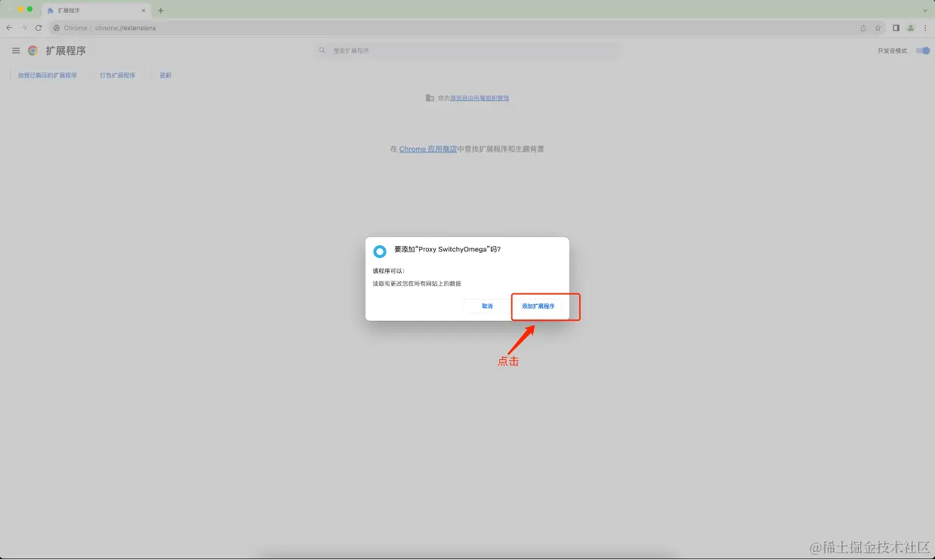Image resolution: width=935 pixels, height=560 pixels.
Task: Click the text 读取和更改您在所有网站上的数据
Action: (417, 284)
